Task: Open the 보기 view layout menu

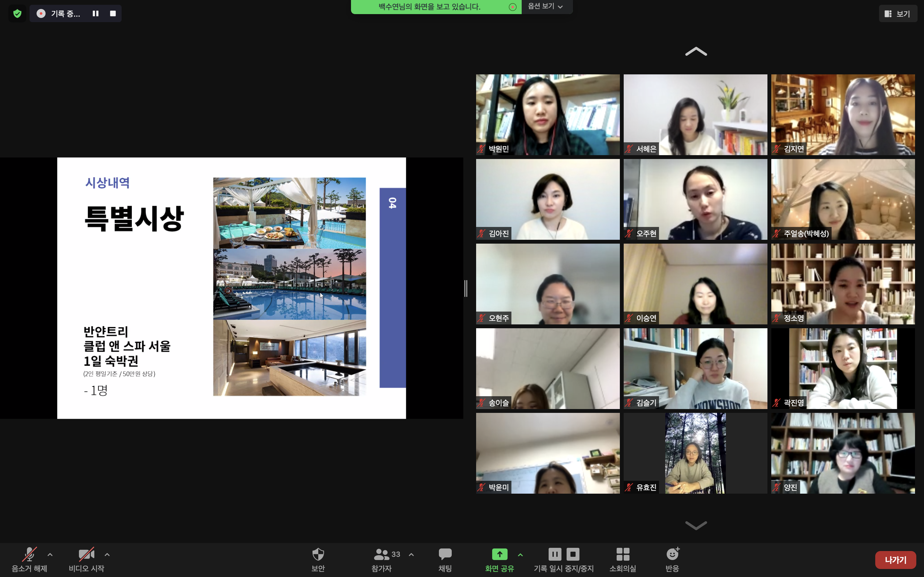Action: tap(897, 14)
